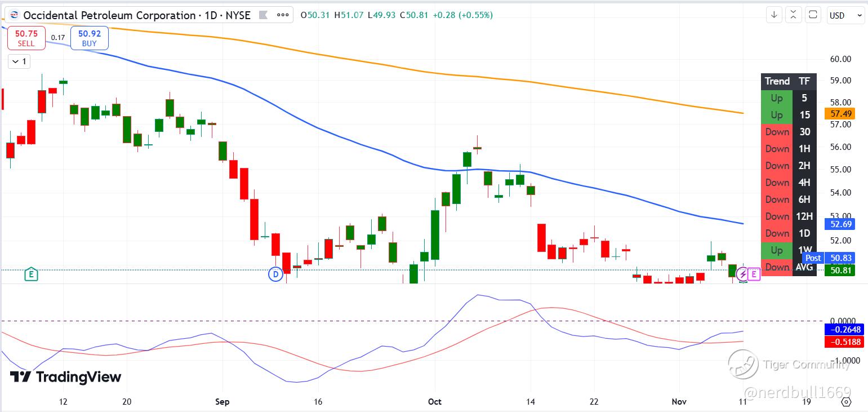The width and height of the screenshot is (868, 412).
Task: Expand the indicator legend showing 1
Action: 19,61
